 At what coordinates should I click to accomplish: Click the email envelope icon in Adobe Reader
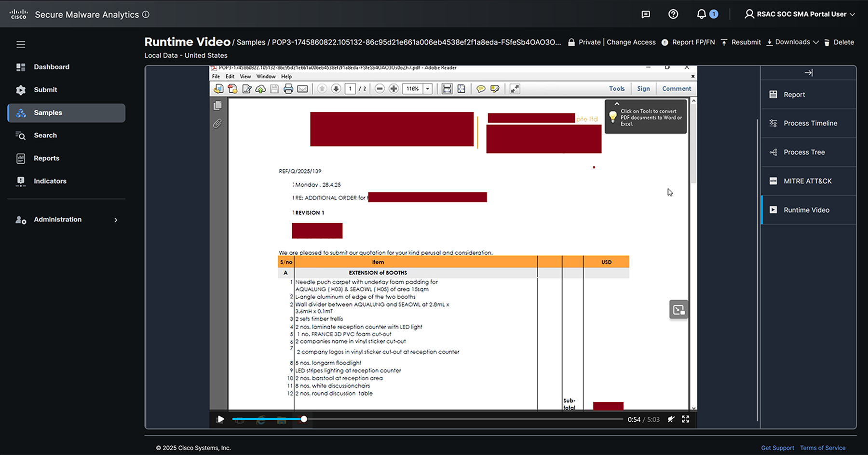point(302,89)
